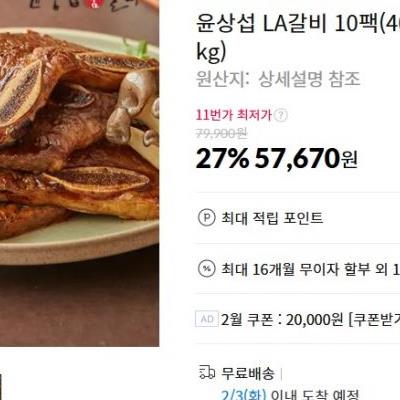Select the 2월 쿠폰 : 20,000원 text
This screenshot has height=400, width=400.
(x=282, y=320)
